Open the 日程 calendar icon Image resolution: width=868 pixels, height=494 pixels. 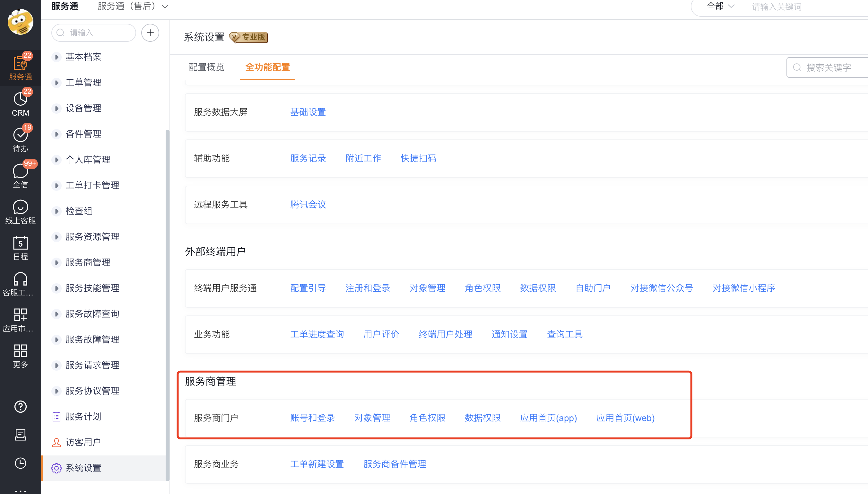(x=20, y=247)
